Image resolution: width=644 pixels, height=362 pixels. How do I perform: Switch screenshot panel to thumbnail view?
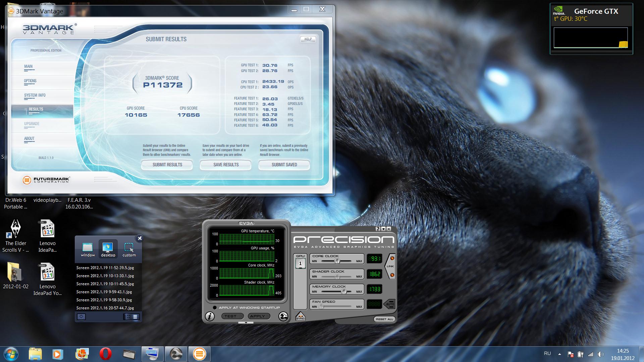pyautogui.click(x=128, y=317)
